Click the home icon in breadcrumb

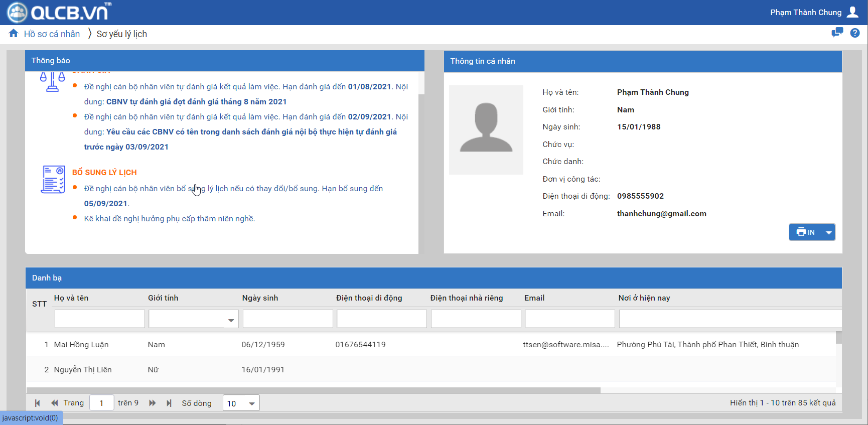(x=14, y=34)
